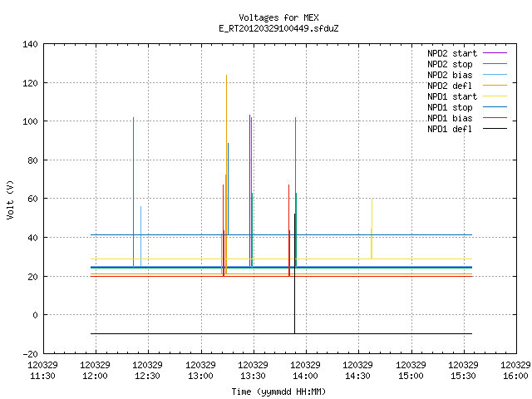Click the y-axis value 20
The image size is (532, 399).
click(x=32, y=277)
